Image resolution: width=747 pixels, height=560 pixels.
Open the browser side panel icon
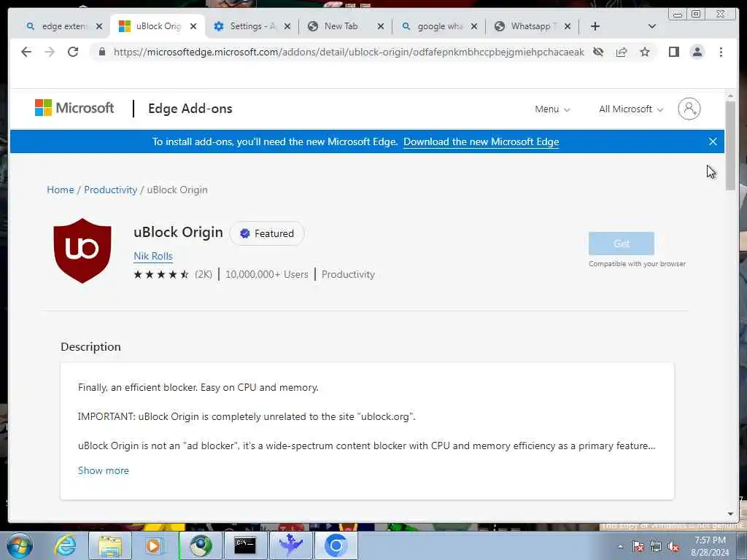pos(673,52)
